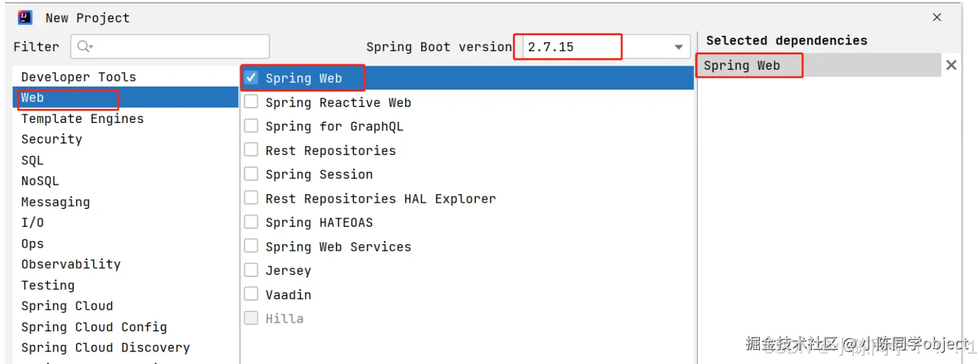Image resolution: width=980 pixels, height=364 pixels.
Task: Open the Spring Cloud category
Action: (x=126, y=306)
